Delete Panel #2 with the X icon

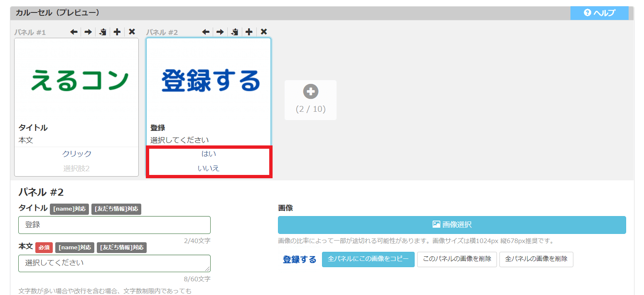264,32
